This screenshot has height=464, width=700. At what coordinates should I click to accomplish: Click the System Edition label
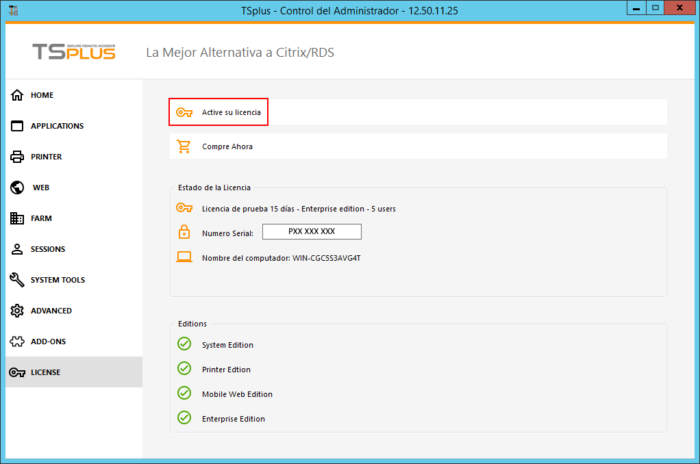(x=227, y=345)
